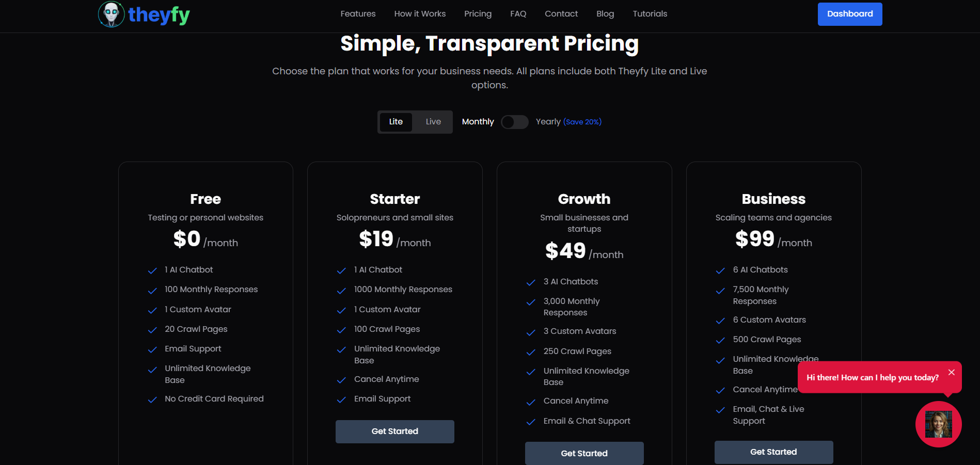
Task: Open the Features nav item
Action: point(358,14)
